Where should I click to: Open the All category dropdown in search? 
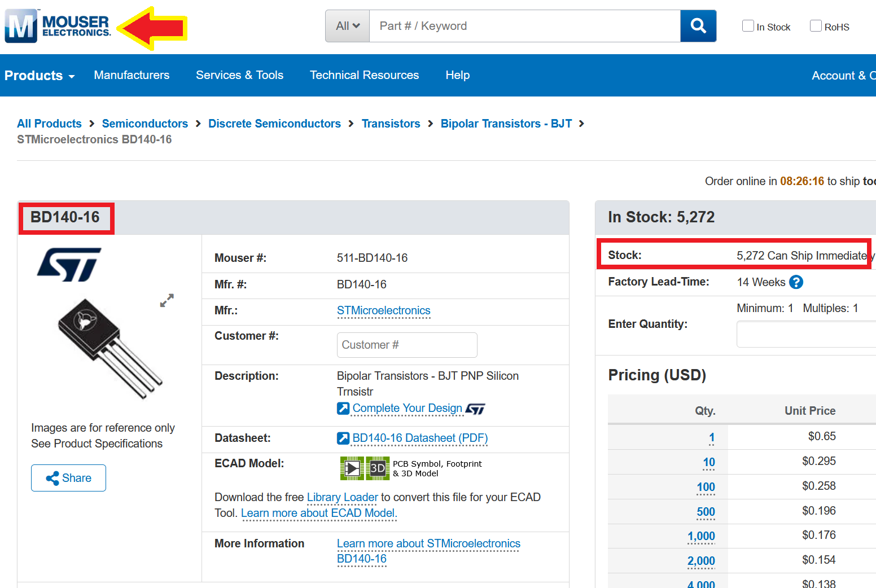[348, 26]
